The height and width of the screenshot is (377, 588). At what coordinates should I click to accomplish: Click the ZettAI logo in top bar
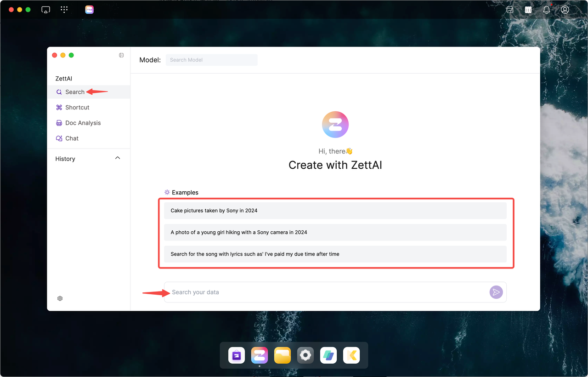click(90, 10)
